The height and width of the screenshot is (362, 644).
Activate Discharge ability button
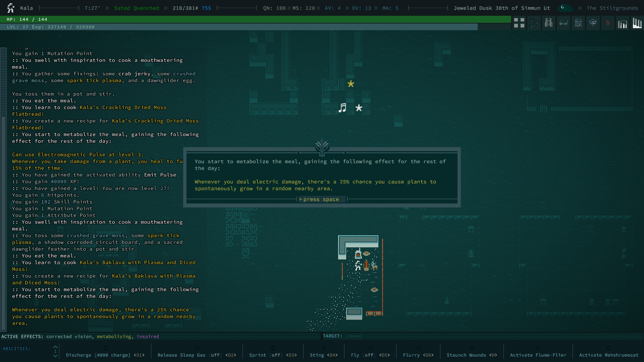105,355
